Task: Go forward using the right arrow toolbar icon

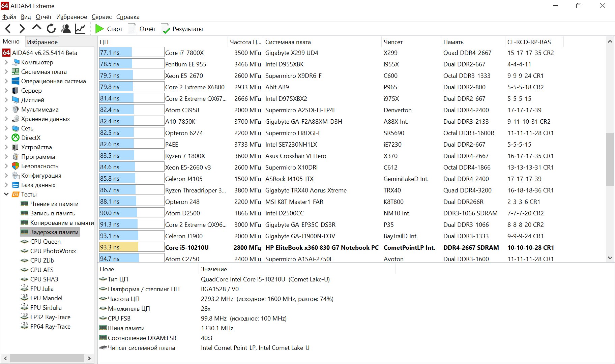Action: (22, 29)
